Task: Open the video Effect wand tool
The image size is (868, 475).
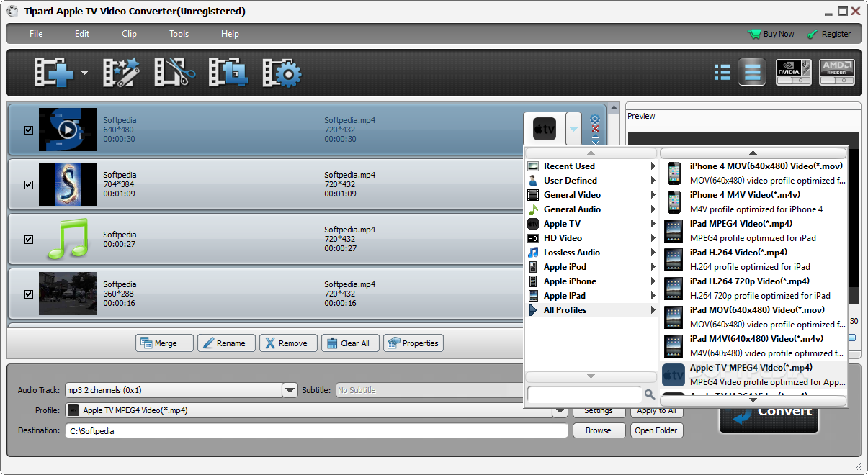Action: [122, 73]
